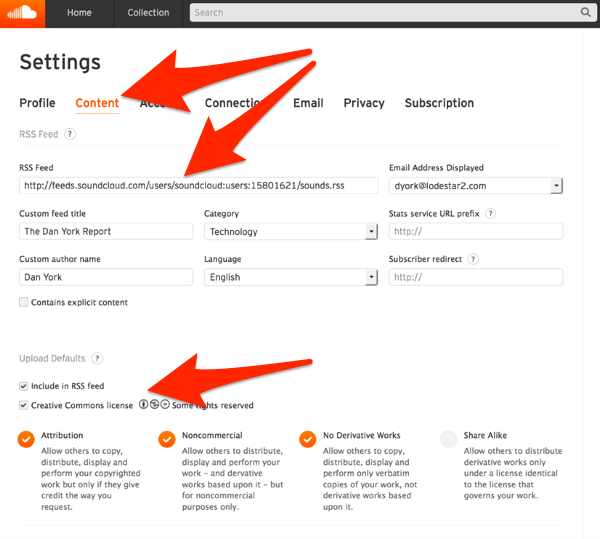The image size is (600, 539).
Task: Open Subscriber redirect help icon
Action: click(472, 259)
